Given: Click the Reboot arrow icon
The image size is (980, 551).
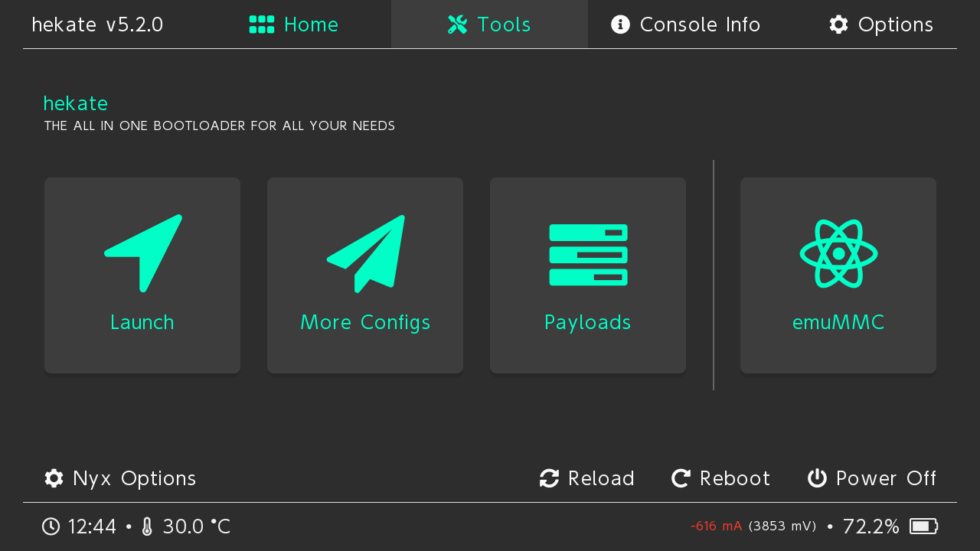Looking at the screenshot, I should point(681,478).
